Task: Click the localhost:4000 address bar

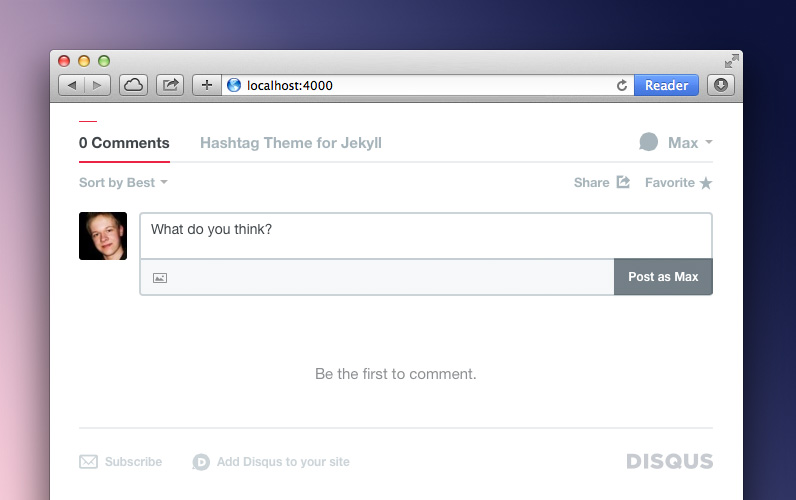Action: click(x=426, y=85)
